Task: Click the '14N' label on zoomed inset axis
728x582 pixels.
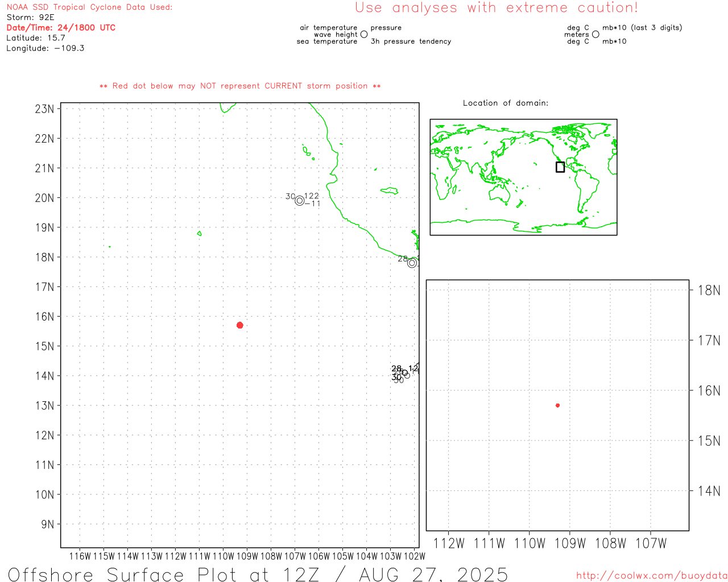Action: point(709,490)
